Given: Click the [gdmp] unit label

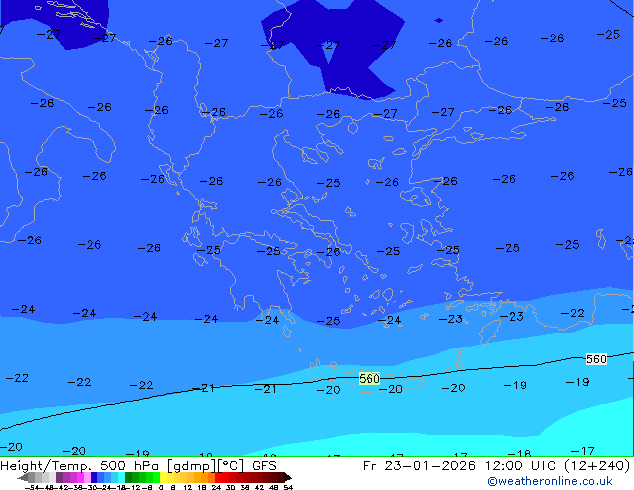Looking at the screenshot, I should (192, 466).
